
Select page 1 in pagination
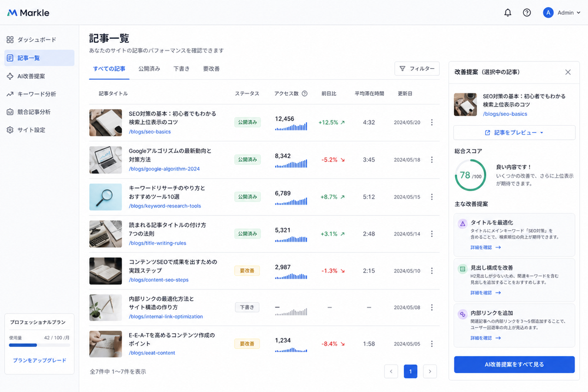point(410,371)
